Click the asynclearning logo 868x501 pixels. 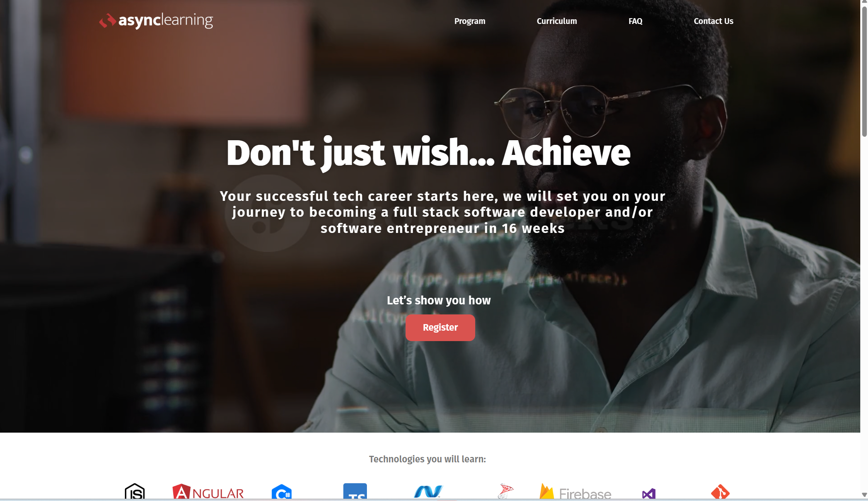point(156,21)
